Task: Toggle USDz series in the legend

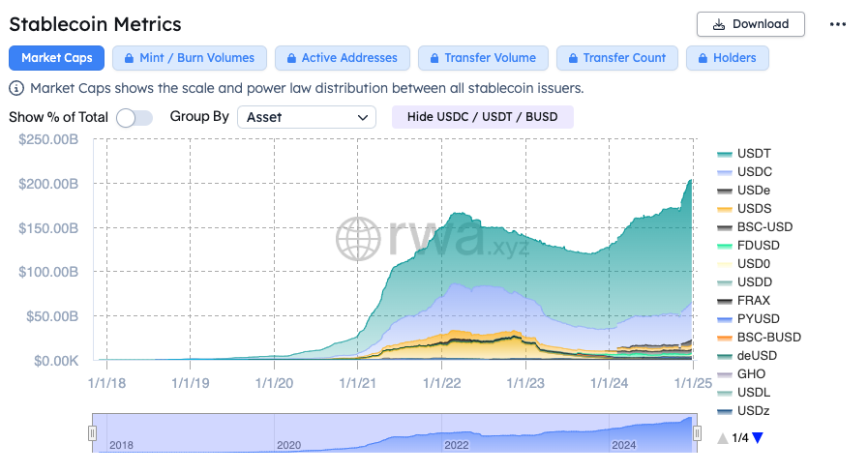Action: (743, 411)
